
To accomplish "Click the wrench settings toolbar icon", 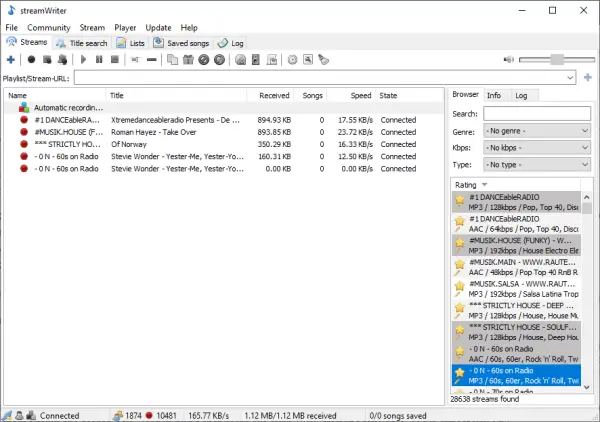I will point(308,60).
